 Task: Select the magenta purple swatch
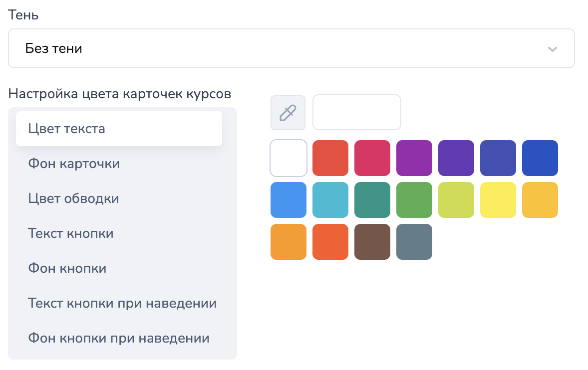pyautogui.click(x=414, y=158)
